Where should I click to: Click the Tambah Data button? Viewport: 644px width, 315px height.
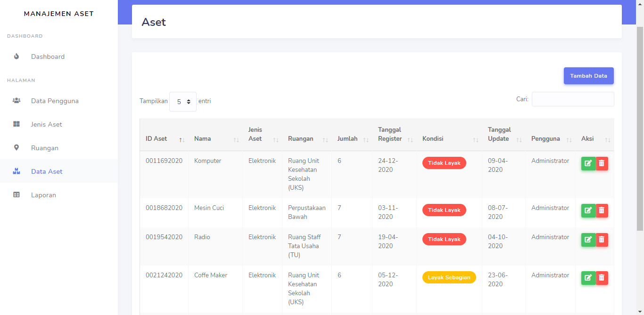(x=588, y=76)
